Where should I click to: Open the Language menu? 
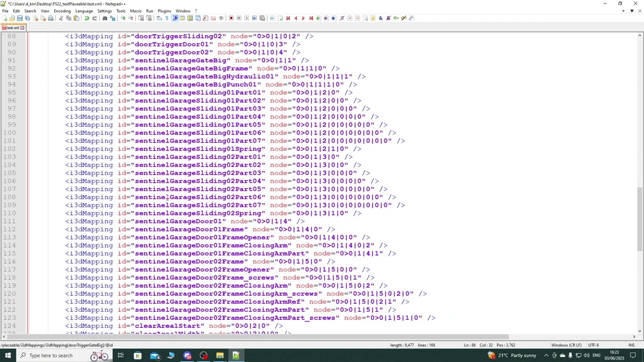click(84, 11)
